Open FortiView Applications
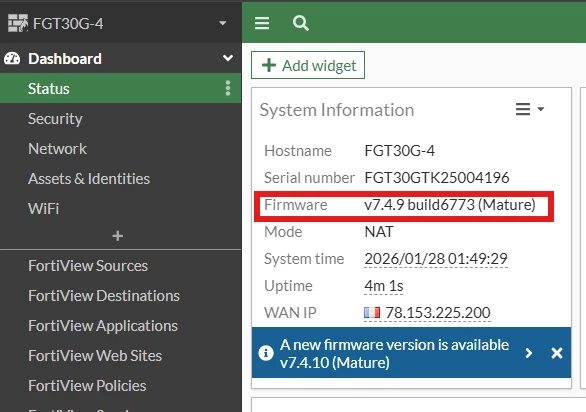The width and height of the screenshot is (586, 412). [103, 326]
